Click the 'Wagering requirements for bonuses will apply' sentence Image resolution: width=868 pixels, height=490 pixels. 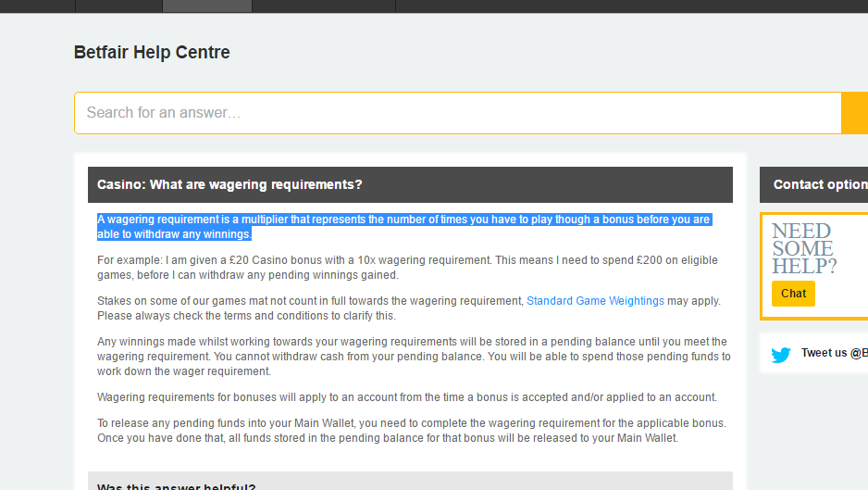tap(407, 397)
